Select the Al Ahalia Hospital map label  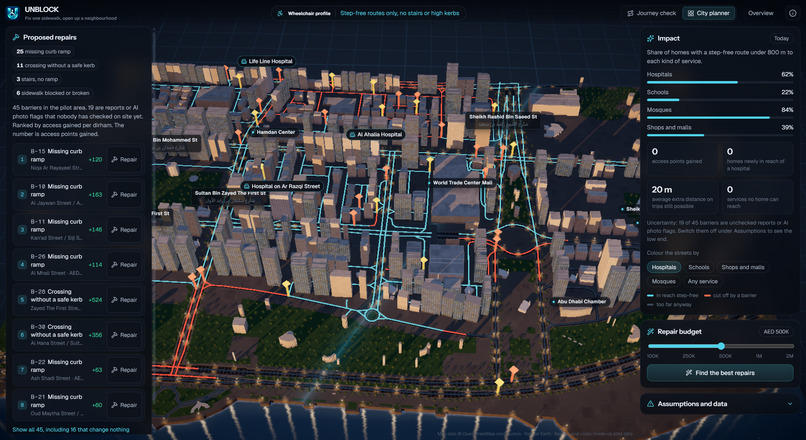pyautogui.click(x=375, y=135)
